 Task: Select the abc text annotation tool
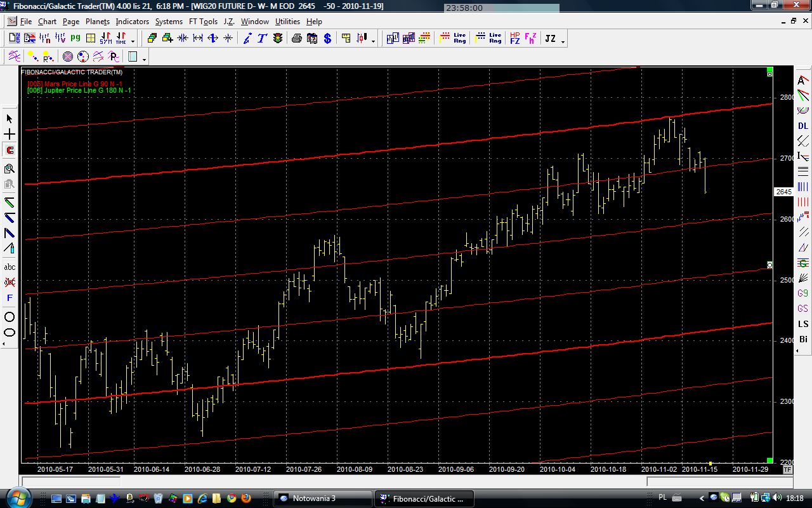(10, 267)
